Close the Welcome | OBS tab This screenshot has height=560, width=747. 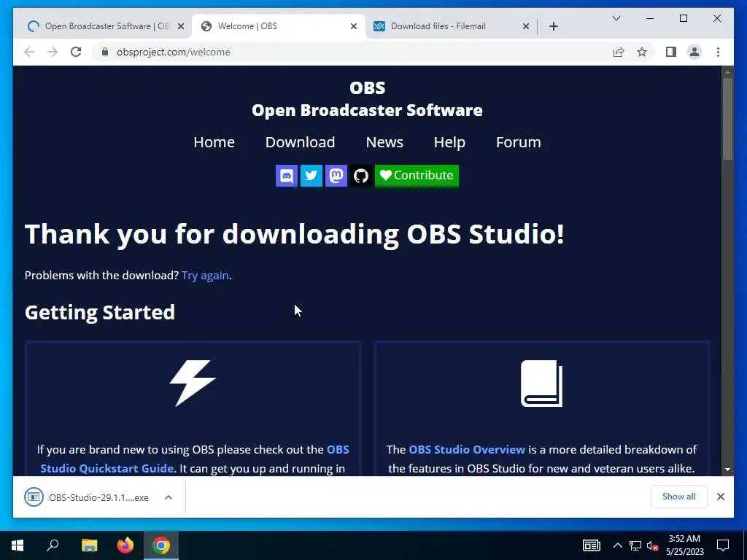point(354,26)
